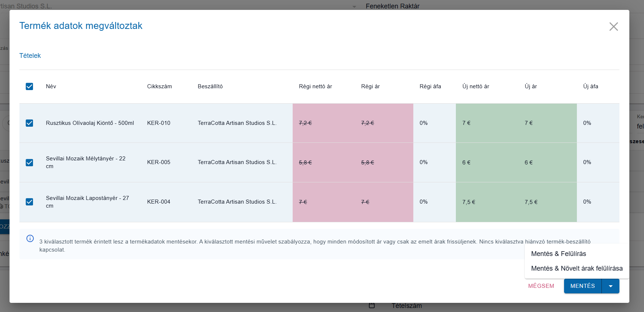Click the info icon beside the notice
The image size is (644, 312).
point(30,238)
